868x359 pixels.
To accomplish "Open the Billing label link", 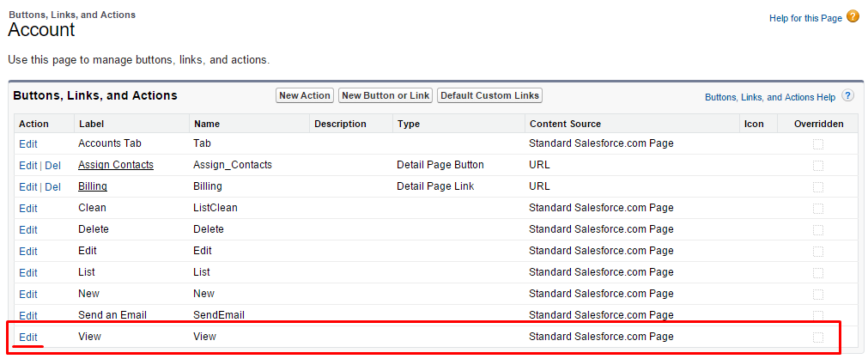I will (93, 186).
